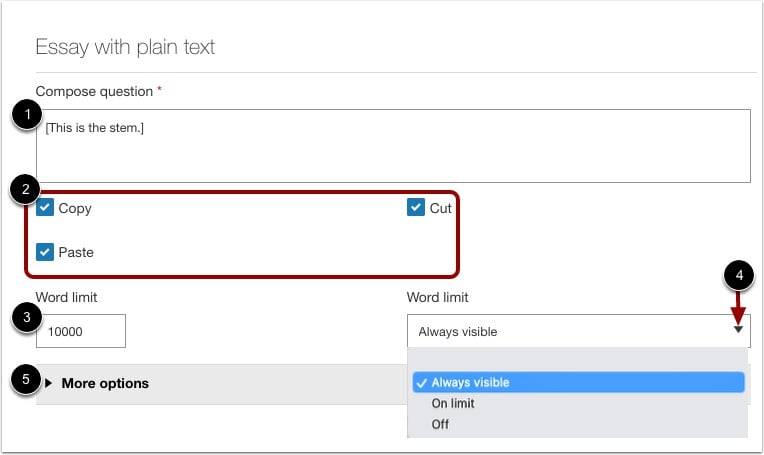
Task: Choose On limit from the dropdown list
Action: 453,404
